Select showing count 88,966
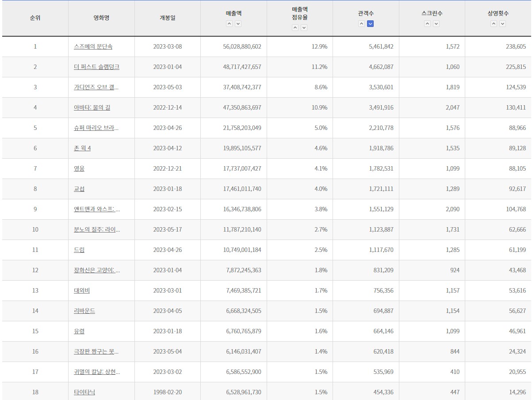Viewport: 532px width, 400px height. 517,128
